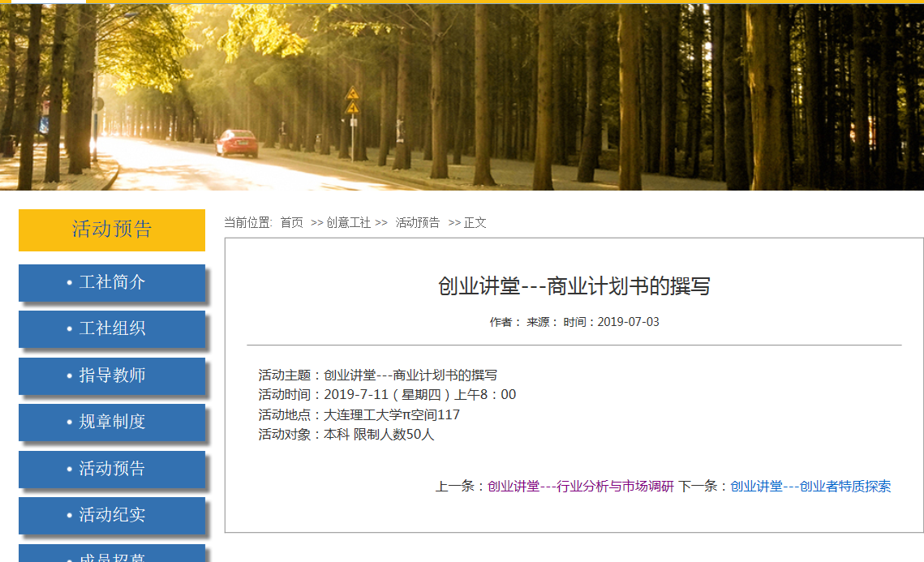Image resolution: width=924 pixels, height=562 pixels.
Task: Click the 活动时间：2019-7-11 line
Action: pyautogui.click(x=387, y=395)
